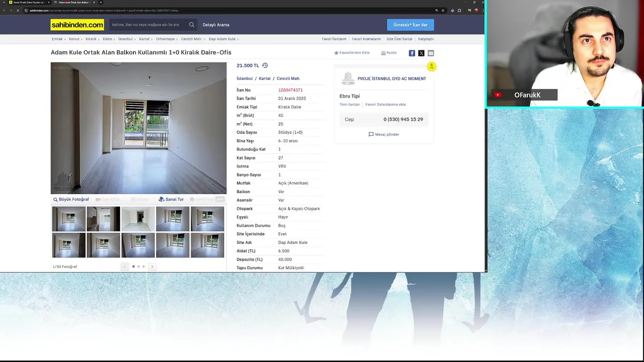The height and width of the screenshot is (362, 644).
Task: Open Sanal Tur tab
Action: 171,200
